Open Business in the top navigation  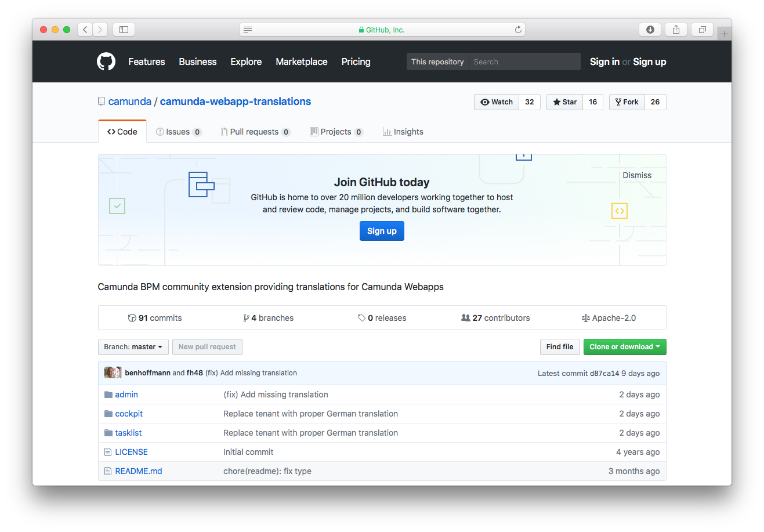(x=198, y=61)
